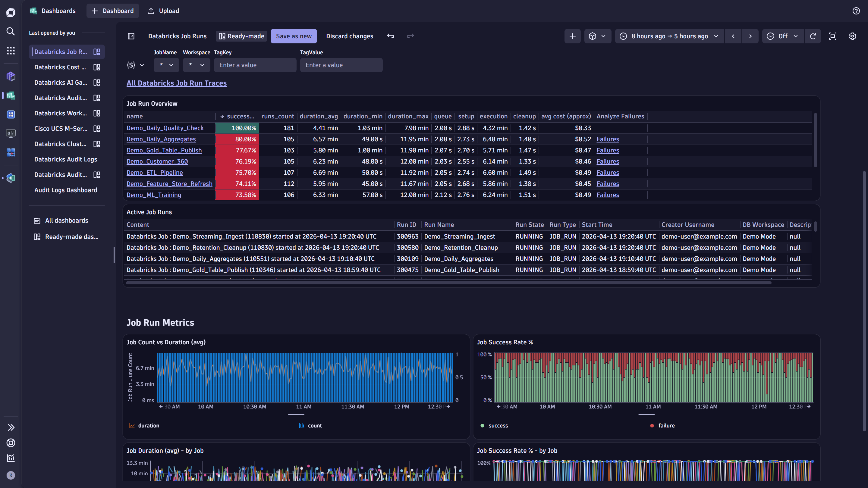
Task: Open the JobName variable dropdown
Action: pos(166,65)
